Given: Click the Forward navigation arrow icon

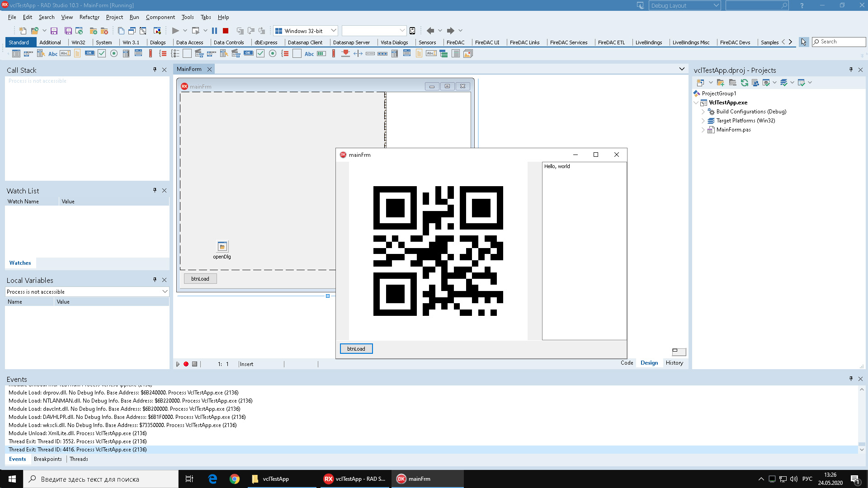Looking at the screenshot, I should 451,31.
